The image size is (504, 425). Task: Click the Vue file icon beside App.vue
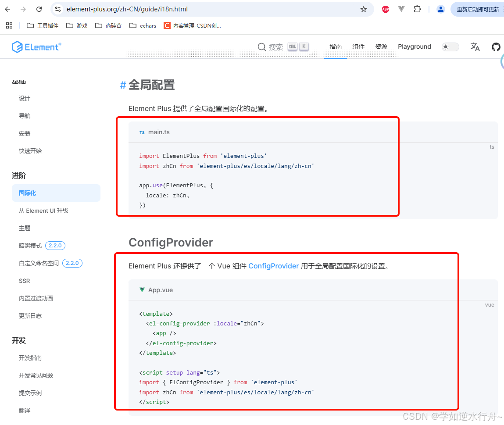[x=142, y=289]
